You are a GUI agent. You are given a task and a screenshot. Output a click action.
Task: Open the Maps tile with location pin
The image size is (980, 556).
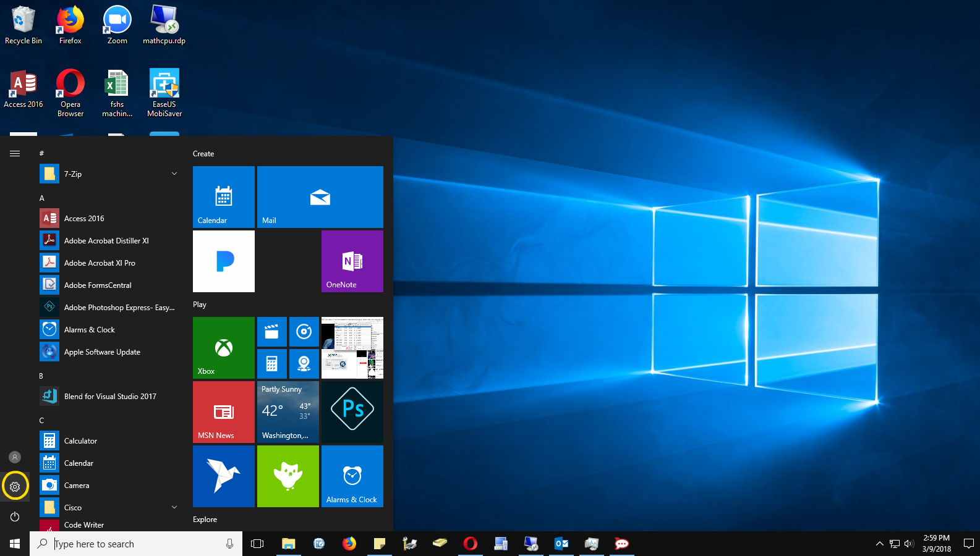(304, 364)
